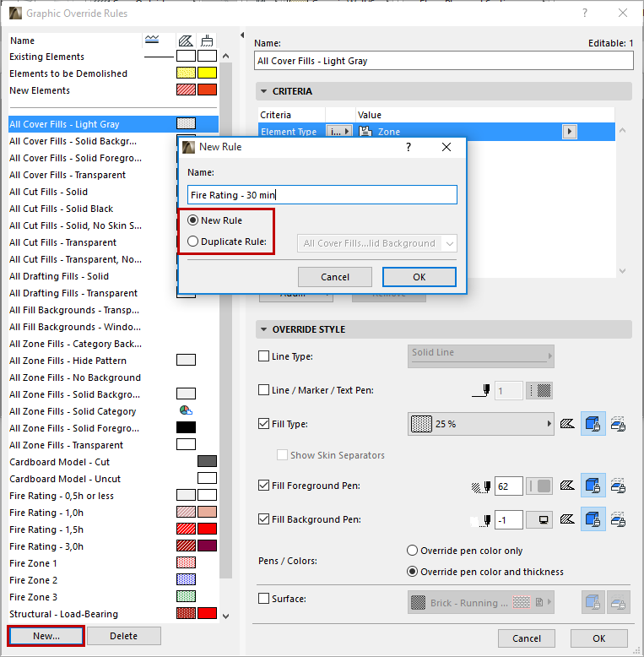644x657 pixels.
Task: Click the Fill Foreground Pen number field 62
Action: tap(509, 486)
